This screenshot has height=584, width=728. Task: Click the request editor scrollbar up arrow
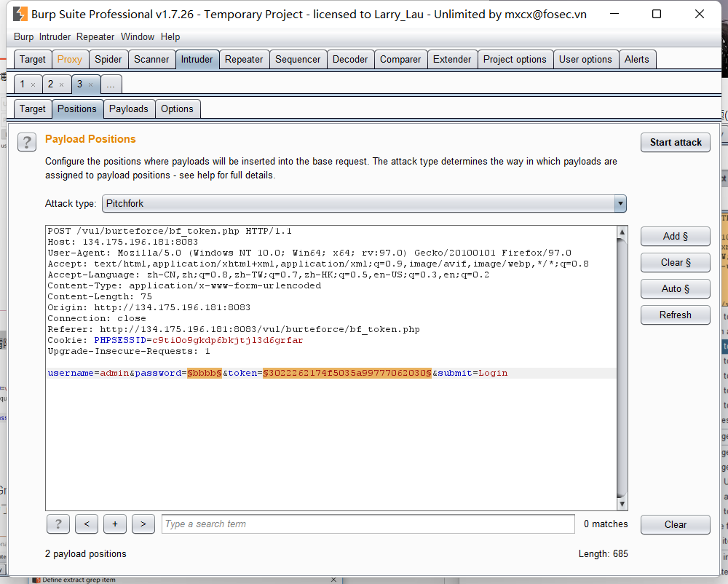622,232
